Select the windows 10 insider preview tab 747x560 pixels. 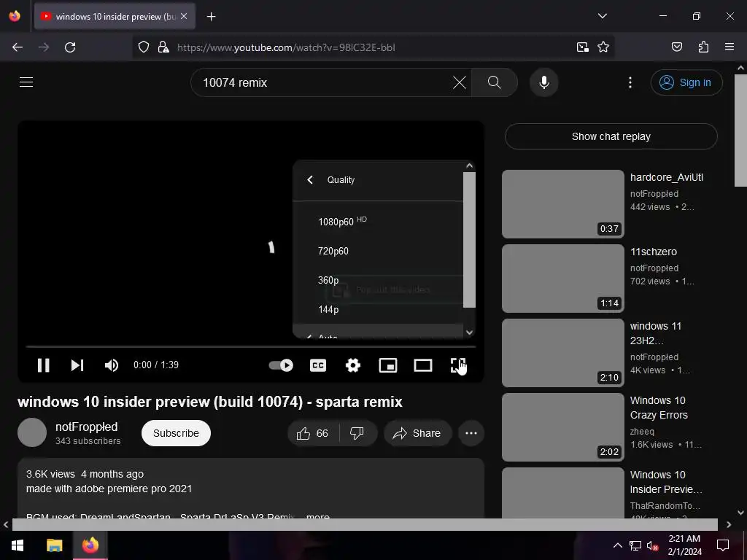pos(115,16)
